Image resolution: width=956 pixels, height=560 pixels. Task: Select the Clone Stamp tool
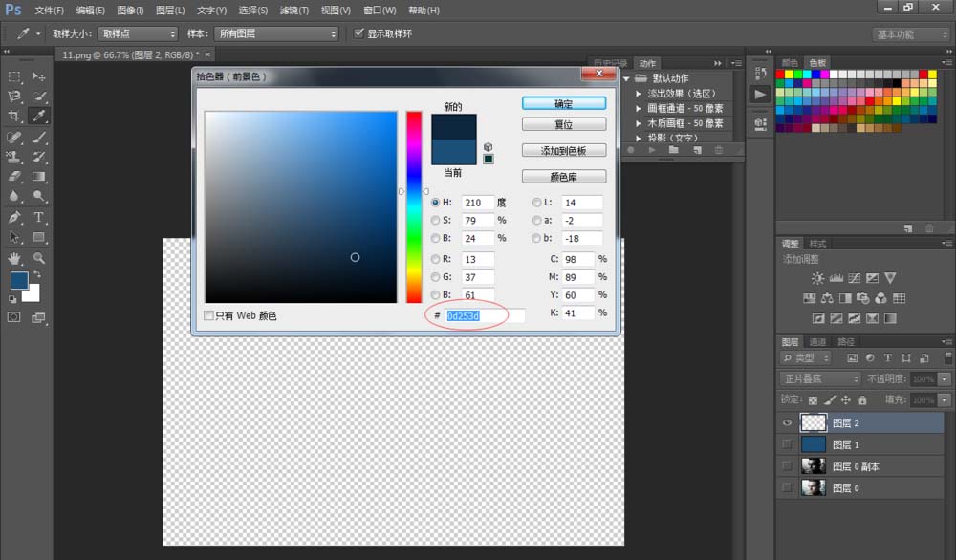pos(14,156)
